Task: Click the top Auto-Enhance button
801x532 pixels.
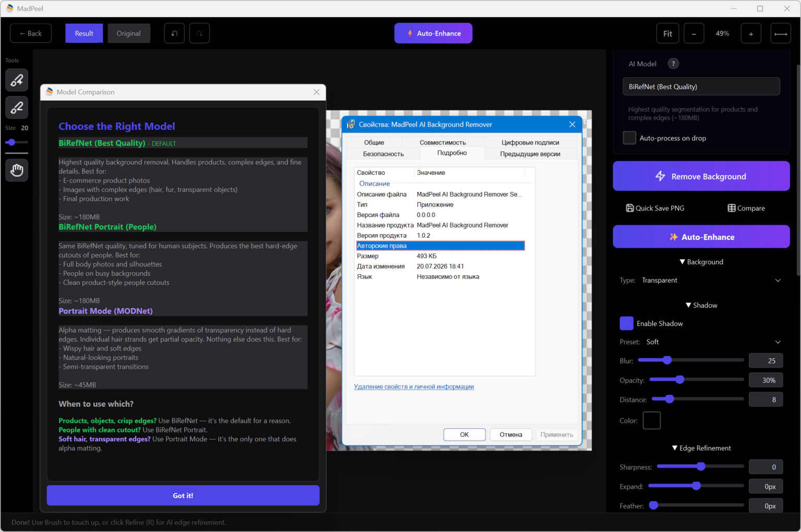Action: [x=433, y=33]
